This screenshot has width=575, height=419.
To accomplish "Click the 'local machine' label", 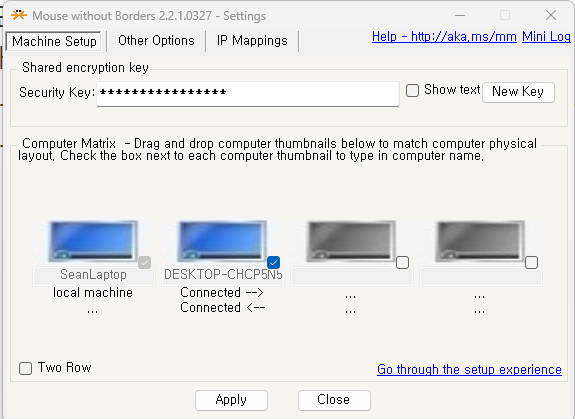I will 93,293.
